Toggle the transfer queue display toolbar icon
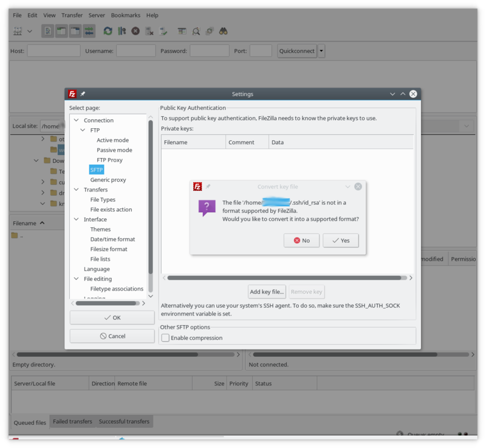 pos(89,31)
